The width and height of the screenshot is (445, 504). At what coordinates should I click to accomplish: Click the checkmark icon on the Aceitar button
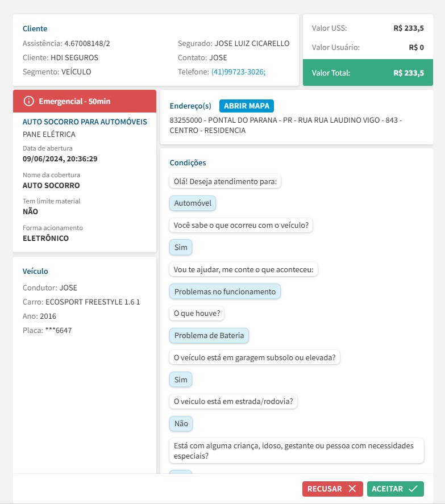[x=413, y=489]
